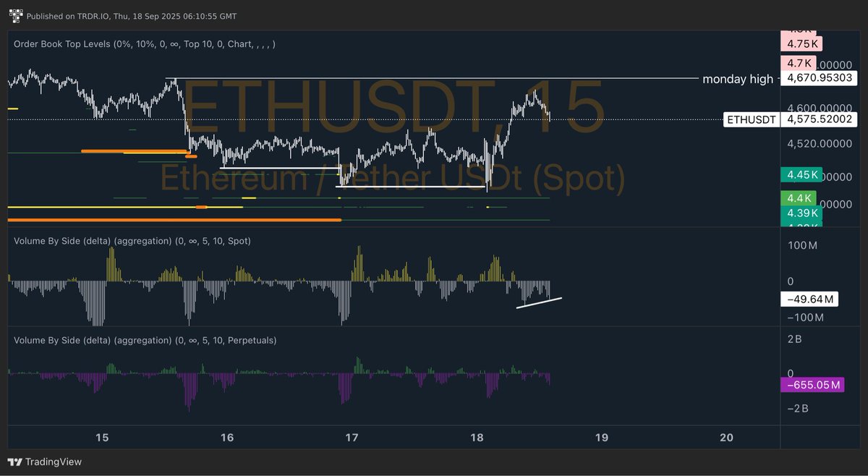Click the date 16 on the time axis
This screenshot has height=476, width=868.
coord(227,437)
